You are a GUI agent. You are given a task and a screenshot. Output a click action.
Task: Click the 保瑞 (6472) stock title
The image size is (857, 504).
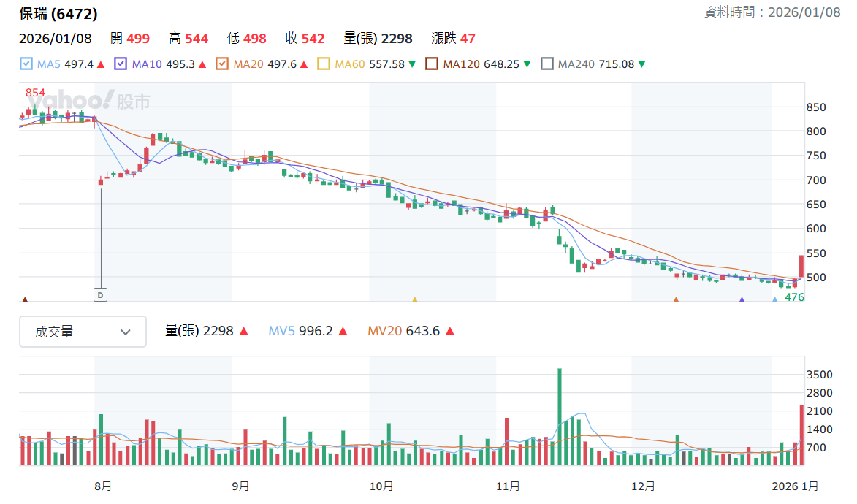pyautogui.click(x=58, y=14)
